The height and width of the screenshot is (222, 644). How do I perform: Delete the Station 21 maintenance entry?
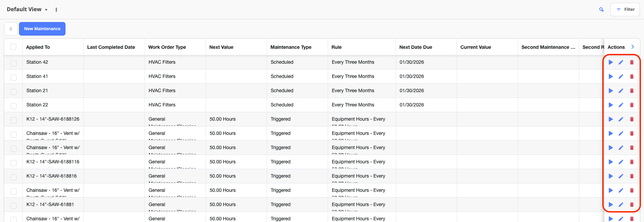coord(632,91)
